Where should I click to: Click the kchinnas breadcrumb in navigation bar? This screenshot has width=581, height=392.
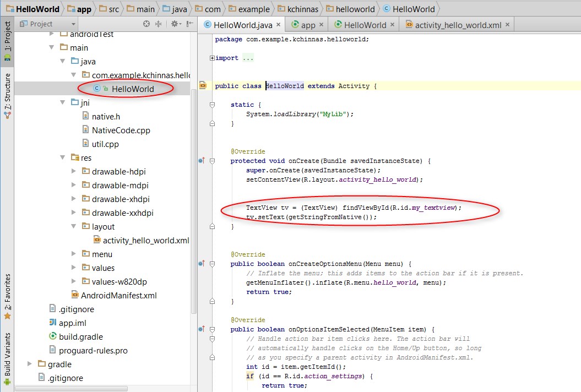pos(298,9)
